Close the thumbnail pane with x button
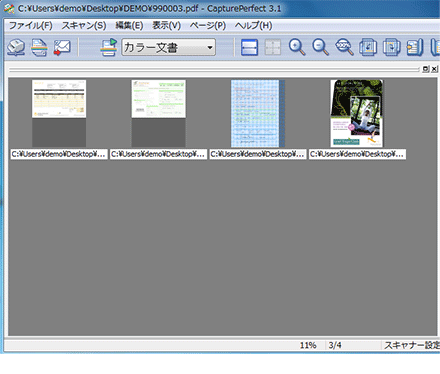The image size is (440, 374). (434, 69)
